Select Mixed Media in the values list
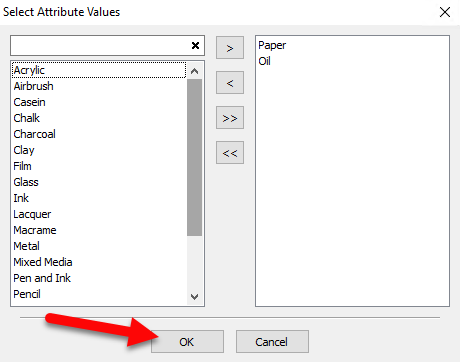460x362 pixels. coord(99,262)
